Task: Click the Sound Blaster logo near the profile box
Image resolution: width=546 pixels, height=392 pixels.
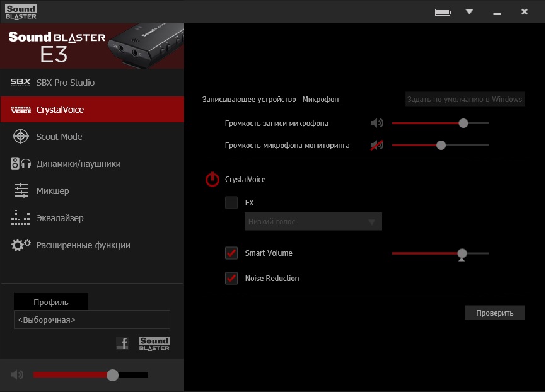Action: [x=154, y=343]
